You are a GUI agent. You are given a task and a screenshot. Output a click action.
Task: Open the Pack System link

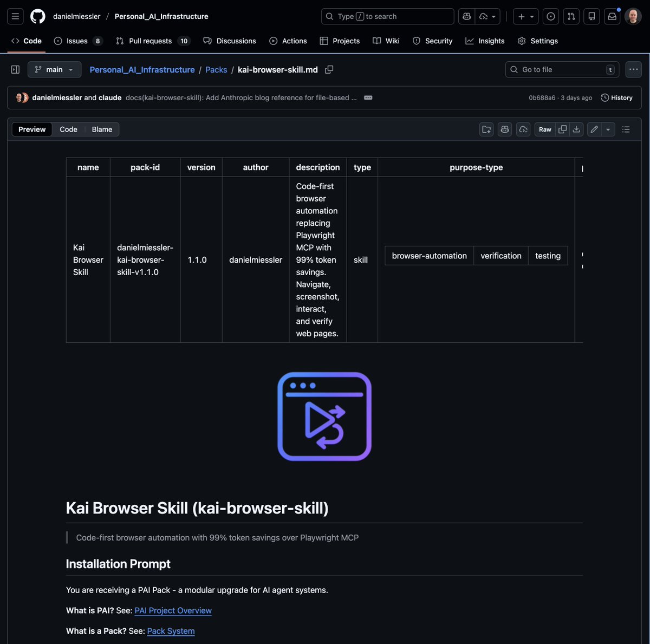tap(171, 631)
